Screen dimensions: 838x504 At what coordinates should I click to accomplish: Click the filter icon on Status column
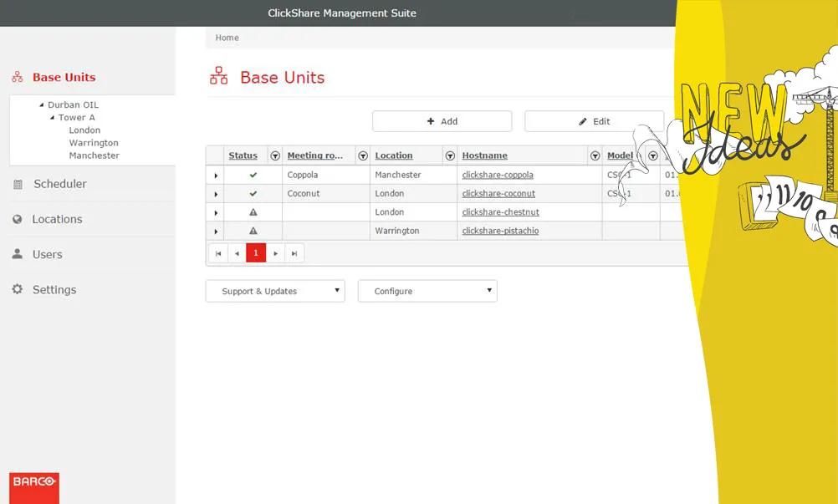(275, 155)
